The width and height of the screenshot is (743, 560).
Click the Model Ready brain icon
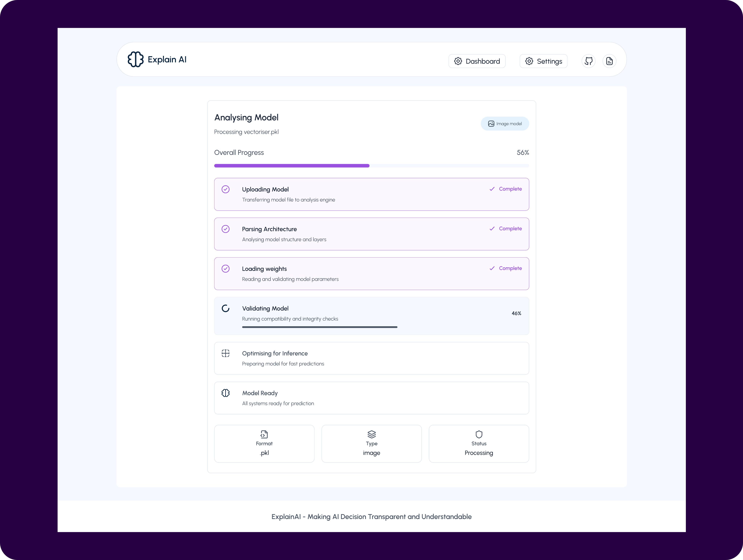[226, 393]
